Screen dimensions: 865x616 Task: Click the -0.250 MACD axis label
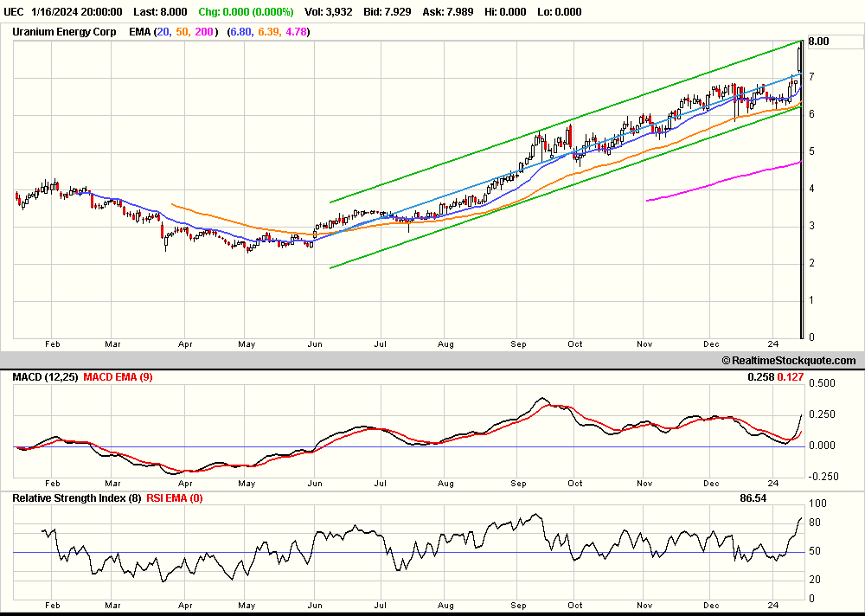tap(823, 477)
